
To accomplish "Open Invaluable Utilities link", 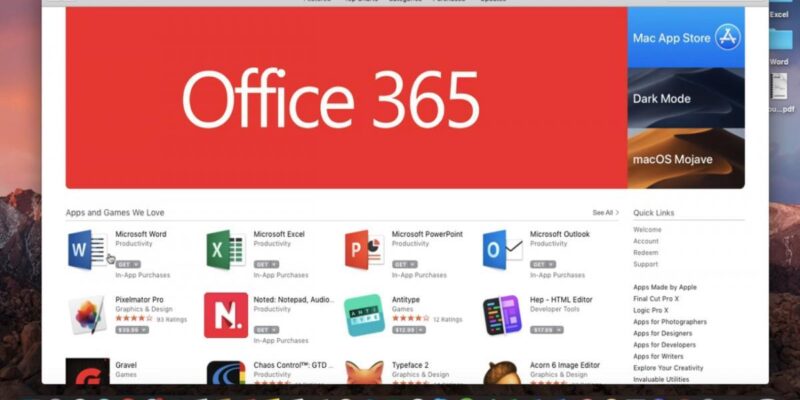I will coord(661,379).
